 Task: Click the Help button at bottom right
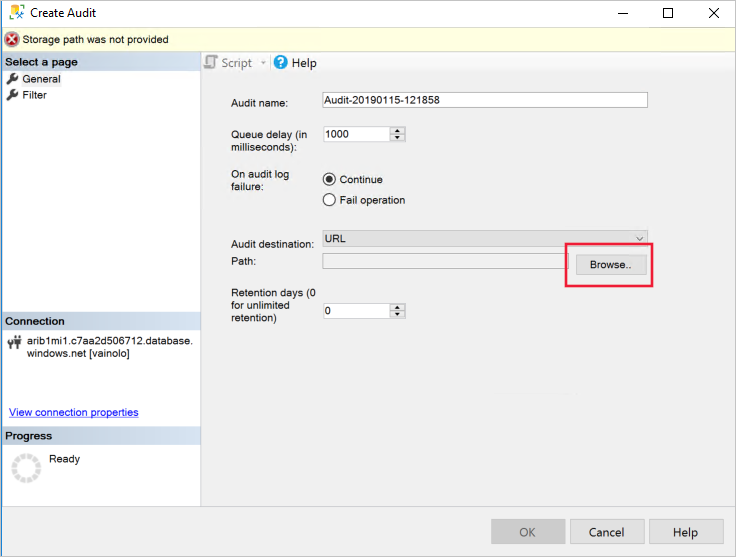pyautogui.click(x=685, y=532)
